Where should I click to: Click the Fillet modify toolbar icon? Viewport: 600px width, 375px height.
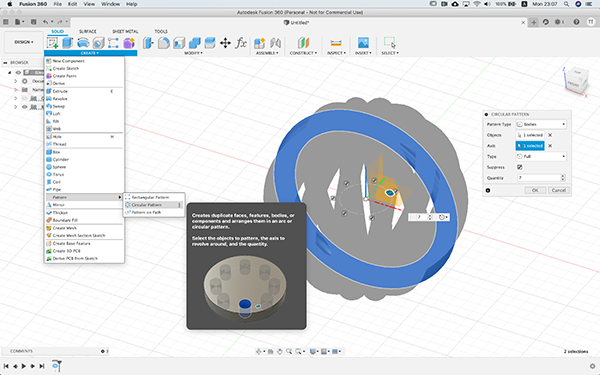coord(163,42)
